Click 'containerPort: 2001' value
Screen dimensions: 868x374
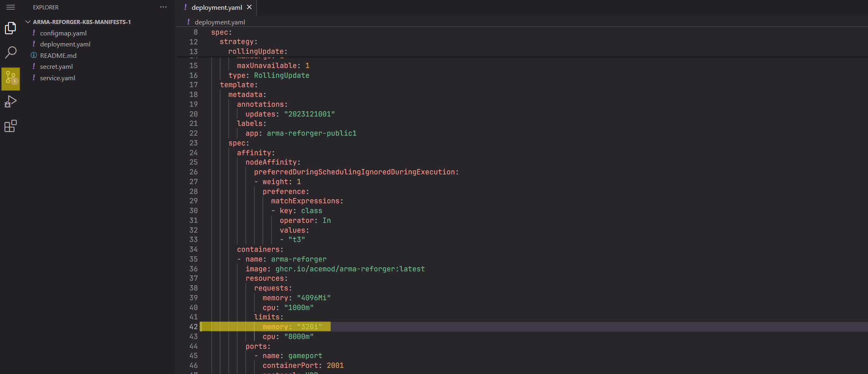coord(335,365)
